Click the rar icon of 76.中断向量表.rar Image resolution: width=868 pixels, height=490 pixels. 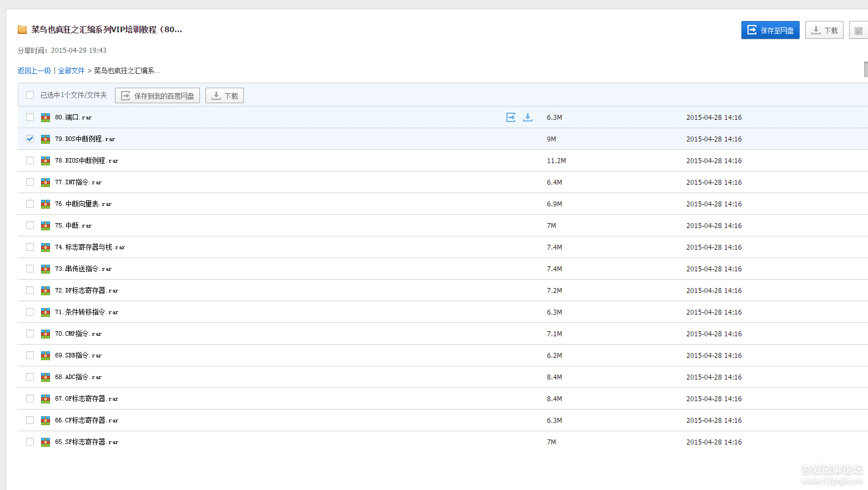[46, 204]
